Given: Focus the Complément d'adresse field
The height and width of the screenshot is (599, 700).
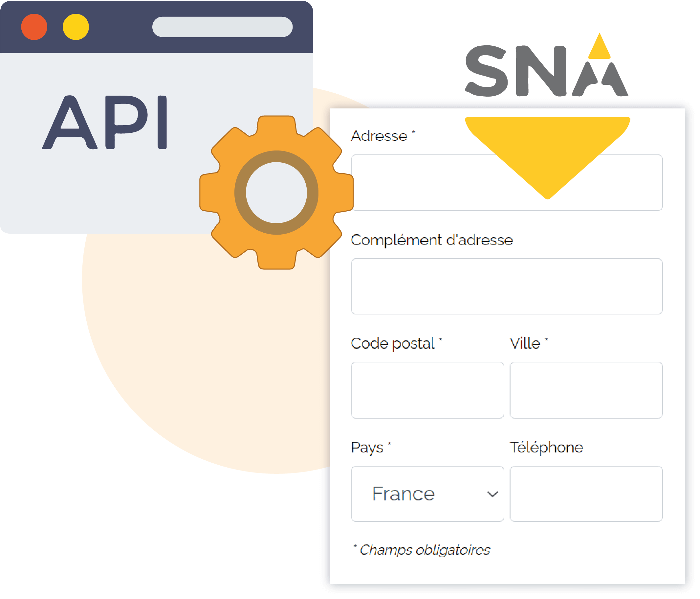Looking at the screenshot, I should point(506,286).
